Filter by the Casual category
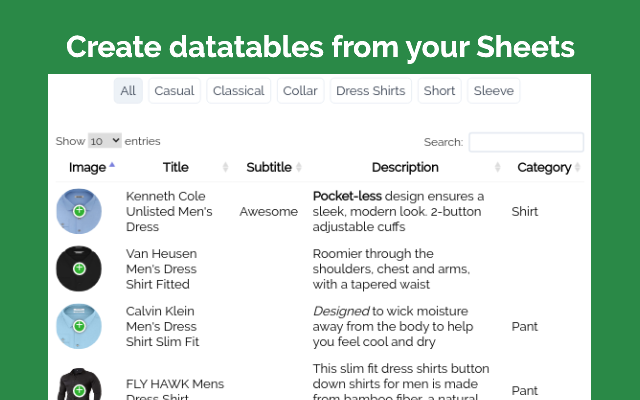The image size is (640, 400). [x=174, y=91]
